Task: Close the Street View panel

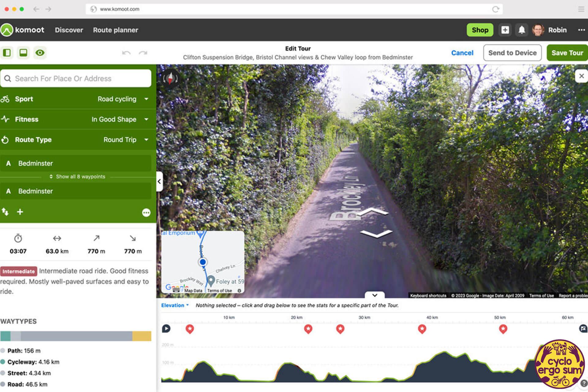Action: pyautogui.click(x=581, y=76)
